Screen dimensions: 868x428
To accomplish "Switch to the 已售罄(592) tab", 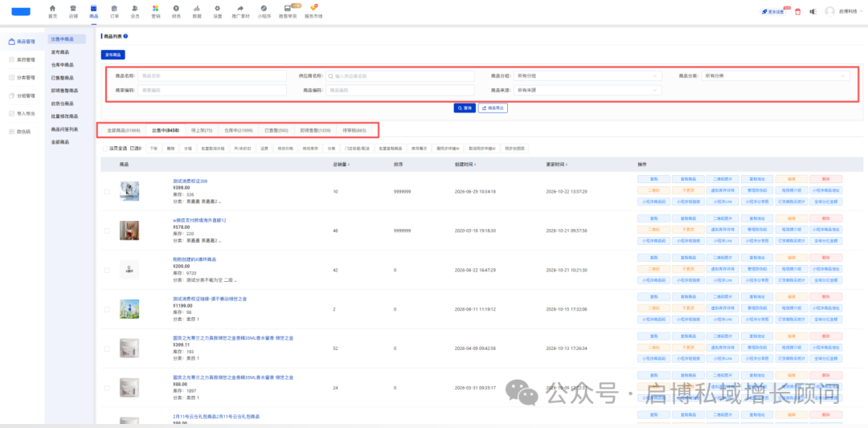I will point(276,131).
